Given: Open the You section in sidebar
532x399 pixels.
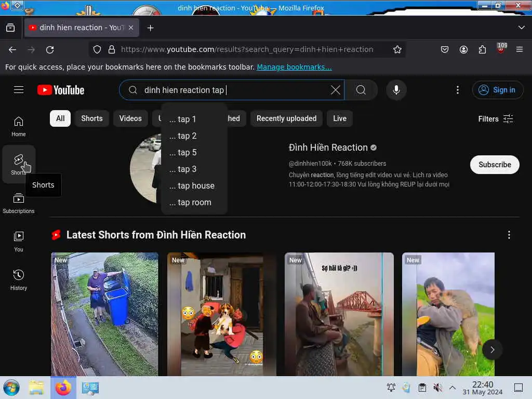Looking at the screenshot, I should [19, 242].
